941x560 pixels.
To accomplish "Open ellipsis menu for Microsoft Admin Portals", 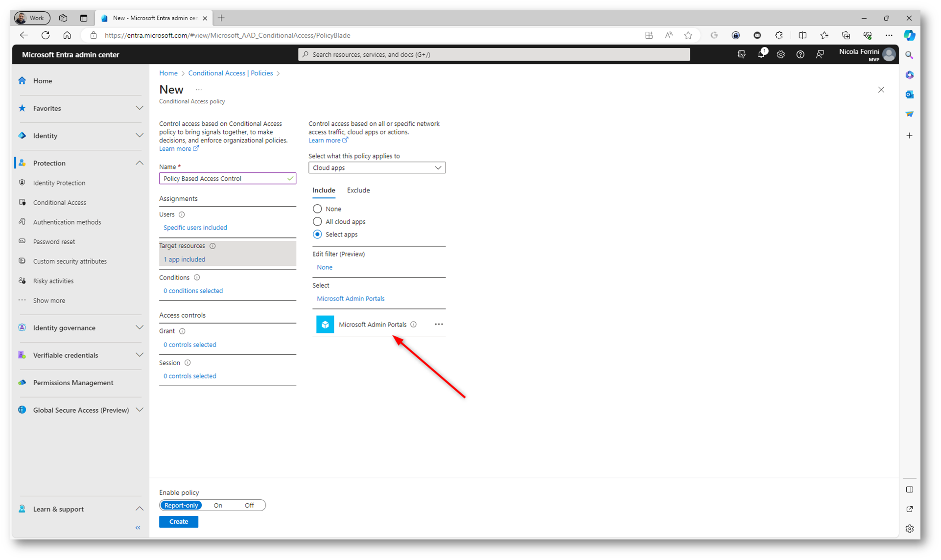I will [439, 325].
